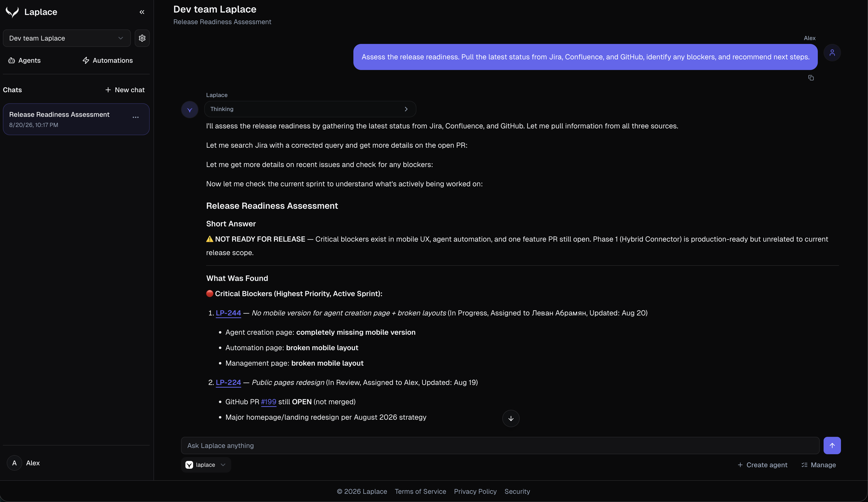Open Release Readiness Assessment chat

click(x=76, y=119)
